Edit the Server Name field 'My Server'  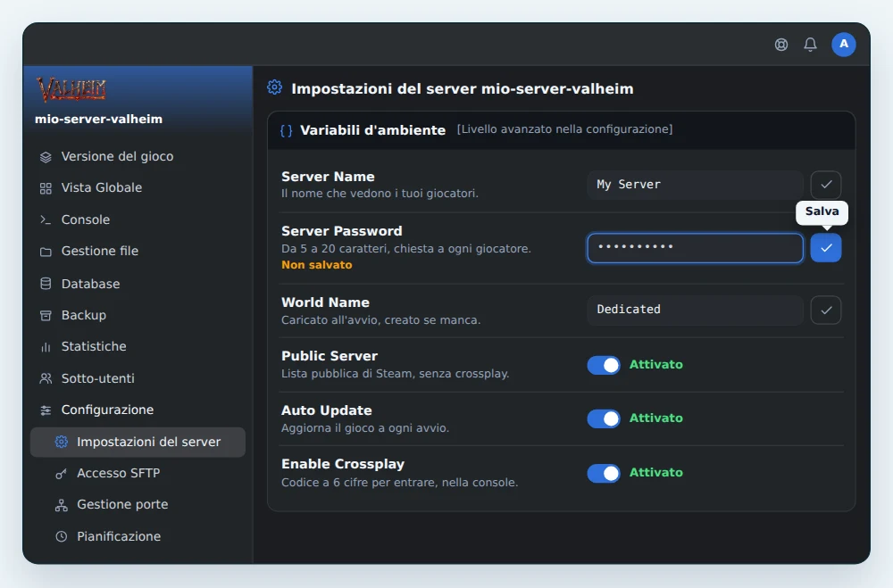(695, 185)
